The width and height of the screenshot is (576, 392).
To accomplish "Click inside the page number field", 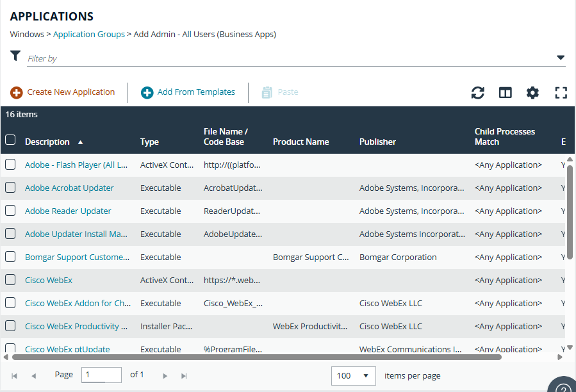I will pyautogui.click(x=101, y=375).
